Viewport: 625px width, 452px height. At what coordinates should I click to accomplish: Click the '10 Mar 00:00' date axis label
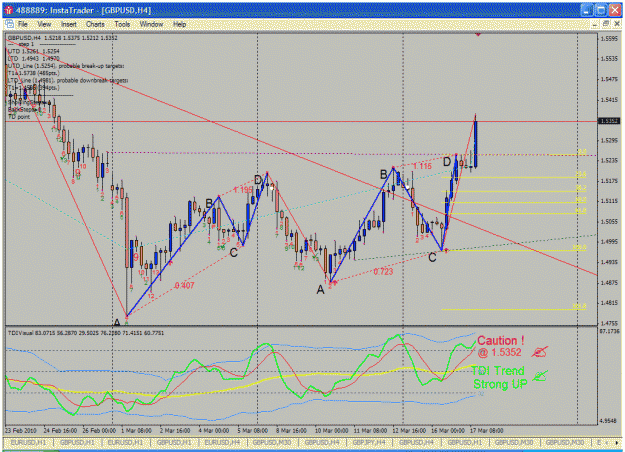331,430
